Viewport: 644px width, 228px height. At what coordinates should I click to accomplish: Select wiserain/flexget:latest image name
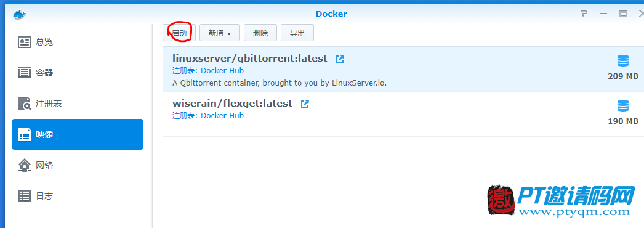coord(232,104)
